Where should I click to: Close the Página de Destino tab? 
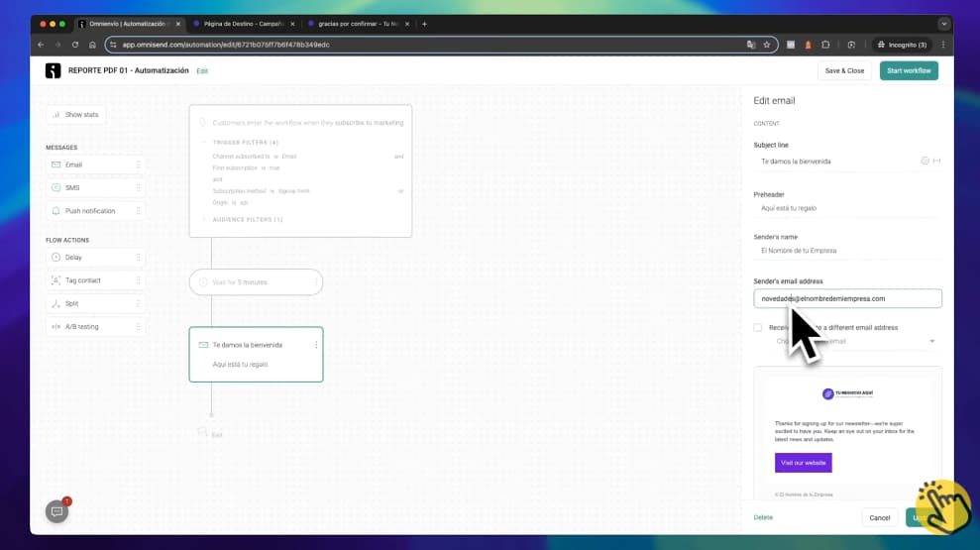coord(292,24)
